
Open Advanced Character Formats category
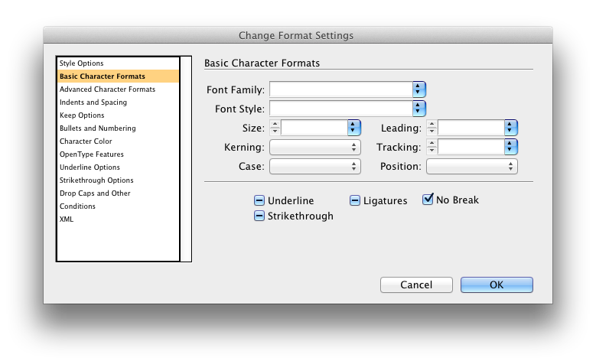118,89
